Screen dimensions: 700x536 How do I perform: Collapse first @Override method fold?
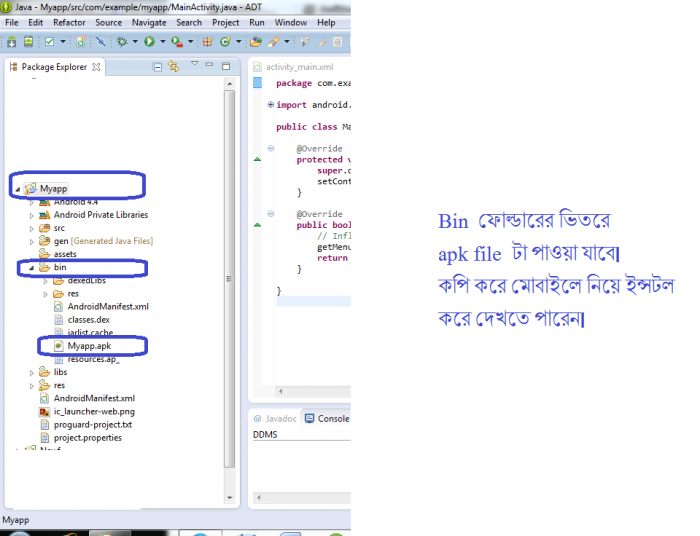pos(271,148)
